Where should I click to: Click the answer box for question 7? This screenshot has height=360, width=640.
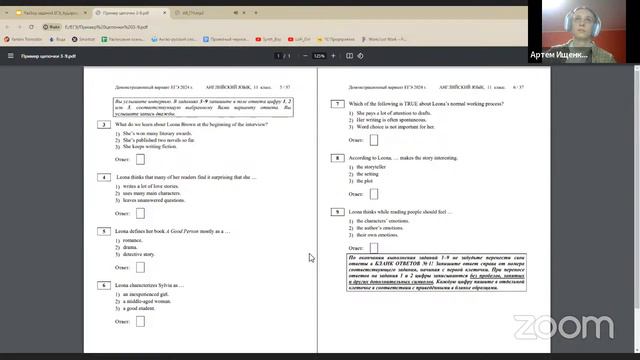point(374,140)
